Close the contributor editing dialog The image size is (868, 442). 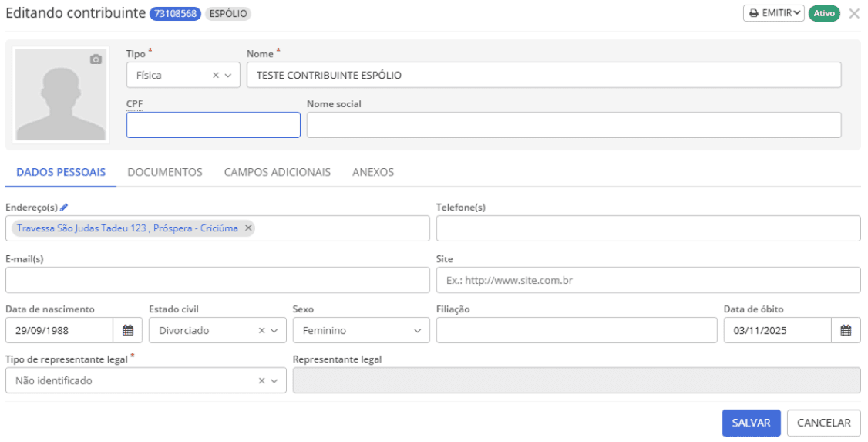(x=854, y=14)
